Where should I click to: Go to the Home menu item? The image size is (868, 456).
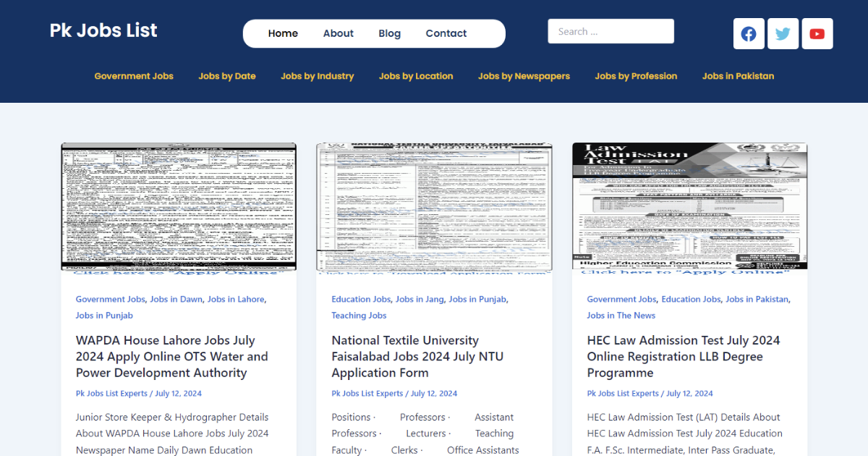point(283,33)
